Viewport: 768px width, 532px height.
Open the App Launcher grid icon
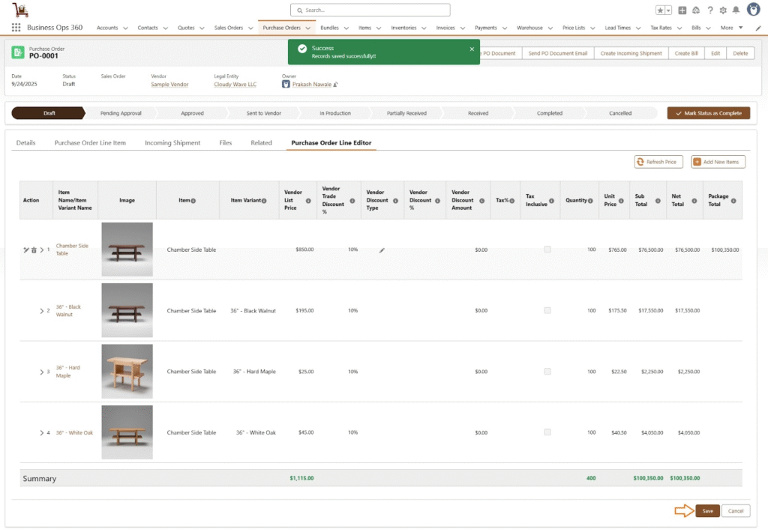click(16, 28)
